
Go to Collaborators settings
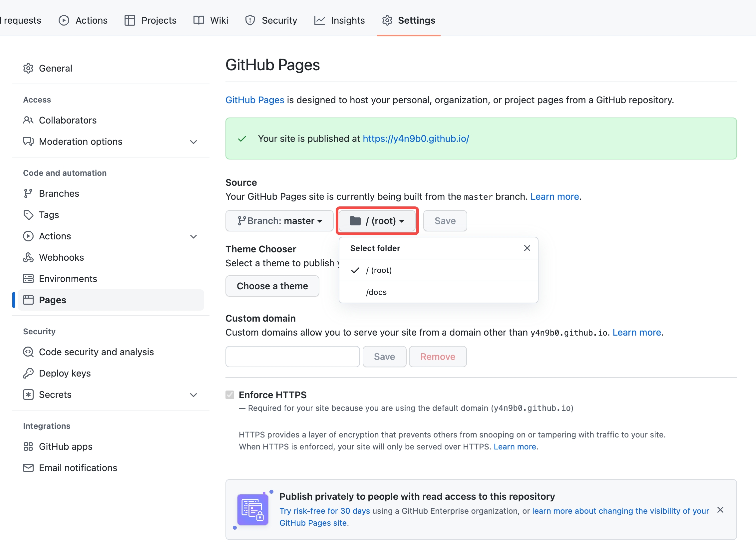111,120
